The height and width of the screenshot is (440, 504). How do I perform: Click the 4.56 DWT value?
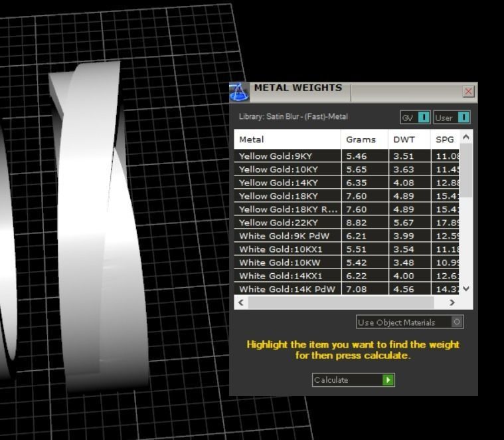403,289
